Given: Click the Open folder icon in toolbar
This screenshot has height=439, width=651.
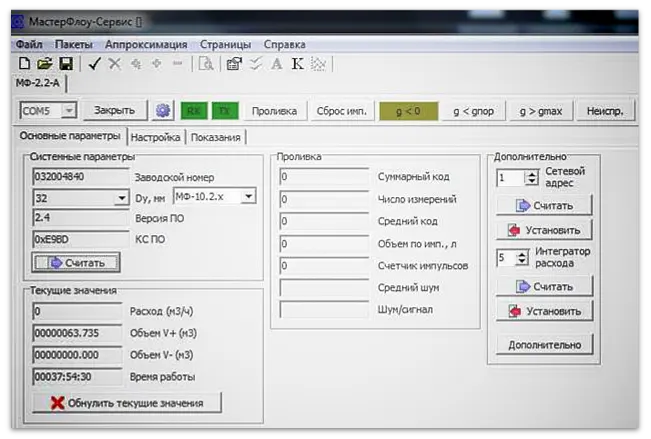Looking at the screenshot, I should pos(45,64).
